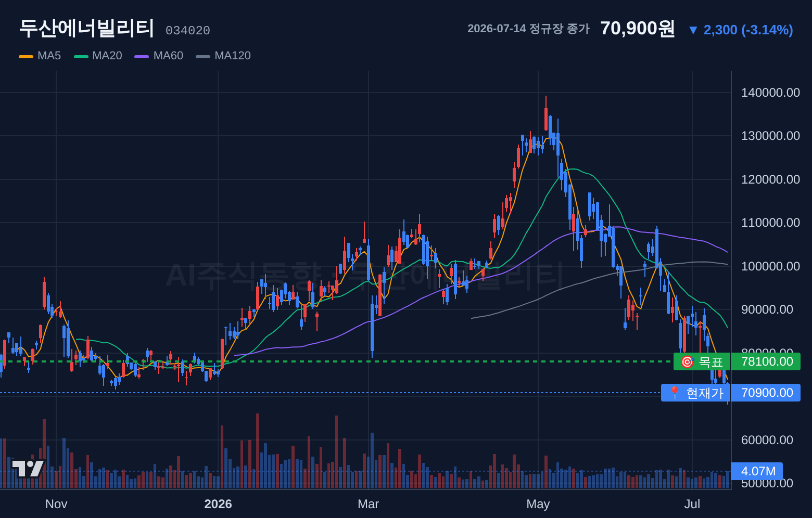Click the orange MA5 color swatch
The width and height of the screenshot is (812, 518).
point(26,56)
